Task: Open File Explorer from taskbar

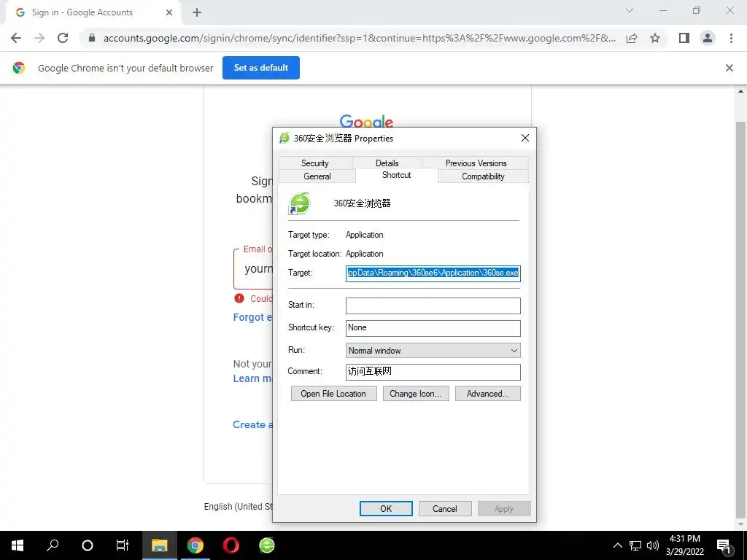Action: [x=159, y=545]
